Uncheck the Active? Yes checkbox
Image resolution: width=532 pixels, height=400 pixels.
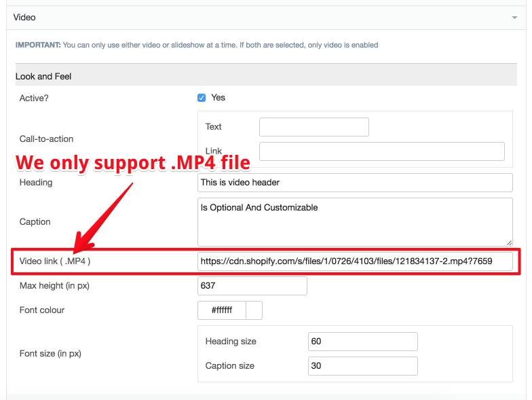202,98
